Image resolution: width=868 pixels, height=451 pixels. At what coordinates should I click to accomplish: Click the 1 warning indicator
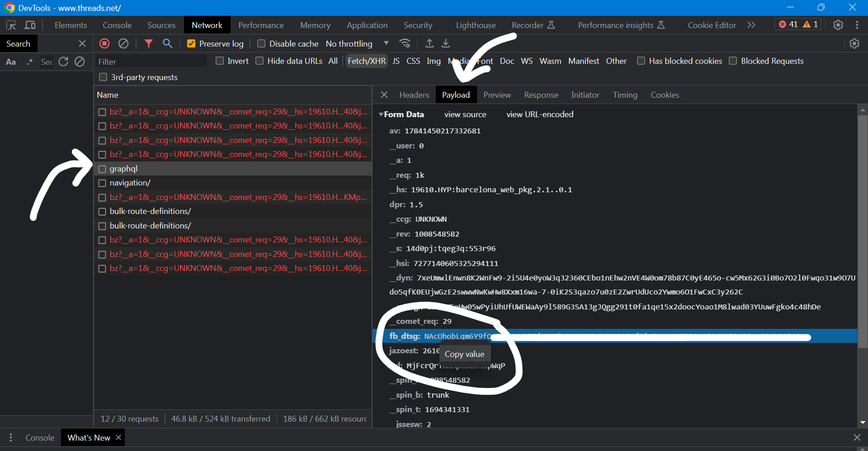(810, 24)
